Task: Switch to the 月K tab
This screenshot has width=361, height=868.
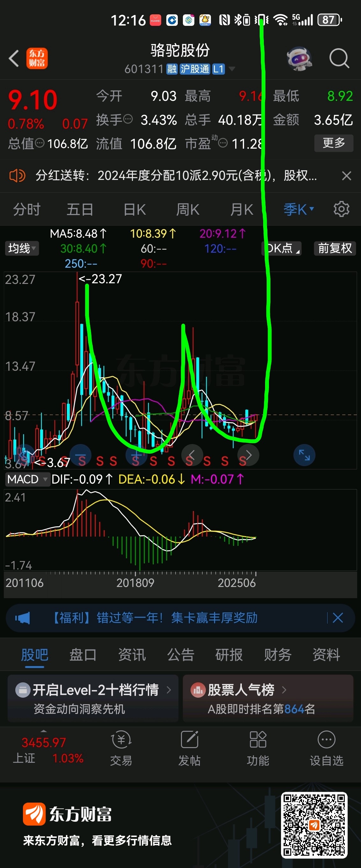Action: pos(242,210)
